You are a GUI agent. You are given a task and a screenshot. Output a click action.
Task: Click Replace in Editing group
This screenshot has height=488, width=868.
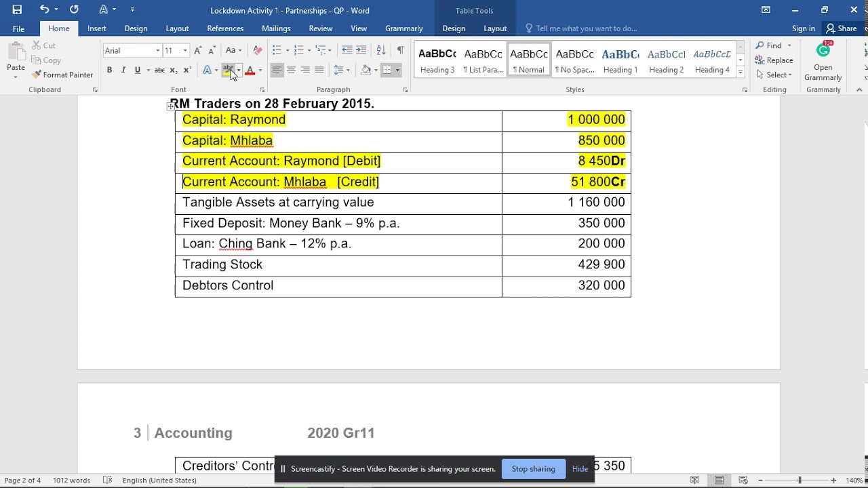(774, 60)
